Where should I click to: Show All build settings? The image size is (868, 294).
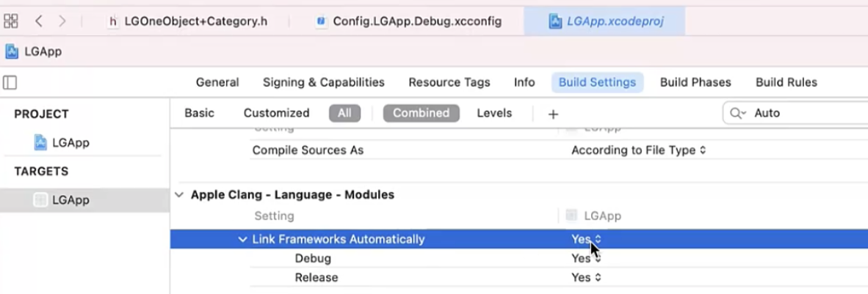pyautogui.click(x=344, y=114)
